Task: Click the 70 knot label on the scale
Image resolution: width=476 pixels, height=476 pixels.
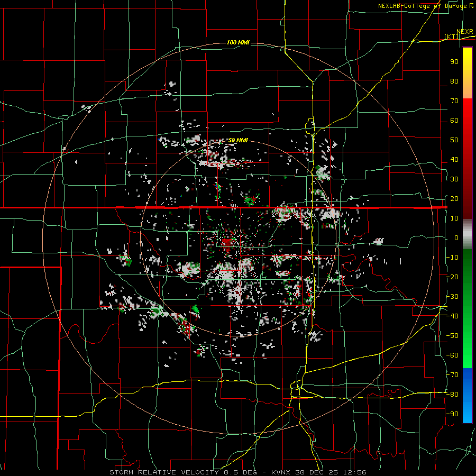Action: click(x=454, y=101)
